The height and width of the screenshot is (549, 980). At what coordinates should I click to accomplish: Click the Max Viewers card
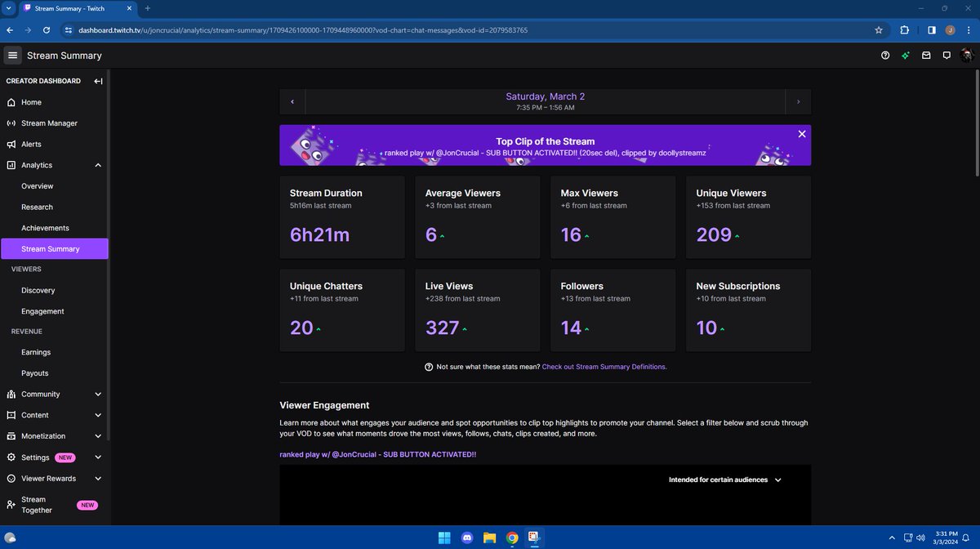tap(612, 217)
